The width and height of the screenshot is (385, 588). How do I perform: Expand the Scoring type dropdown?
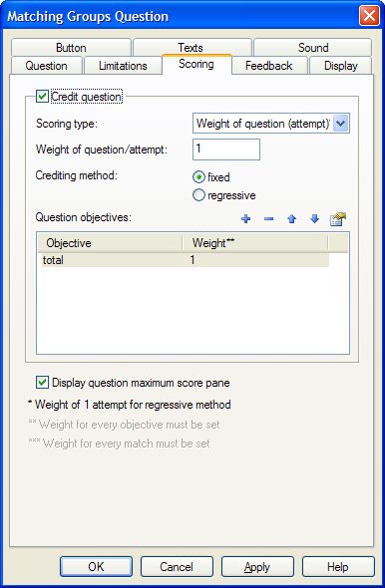pyautogui.click(x=341, y=124)
